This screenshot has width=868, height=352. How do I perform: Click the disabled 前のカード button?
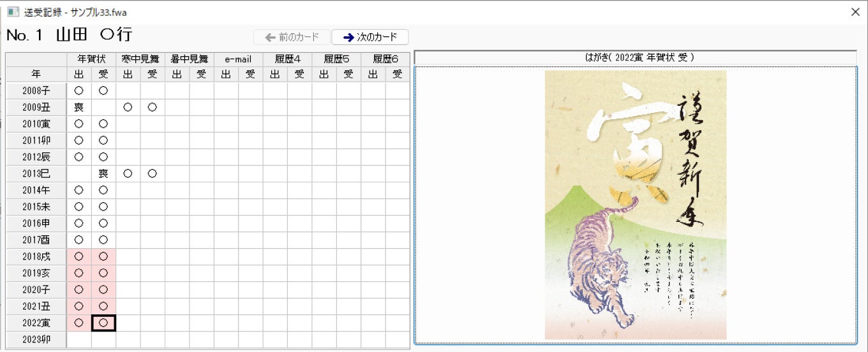tap(292, 37)
